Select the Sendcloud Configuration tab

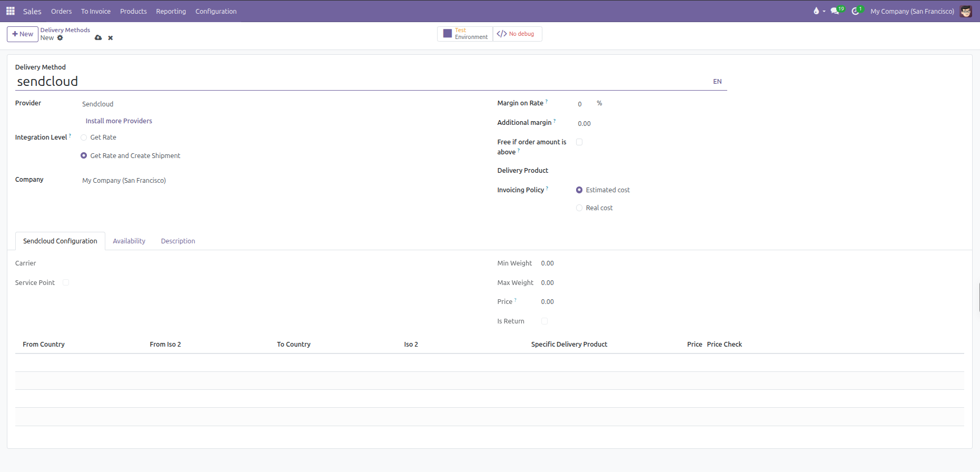pyautogui.click(x=60, y=241)
